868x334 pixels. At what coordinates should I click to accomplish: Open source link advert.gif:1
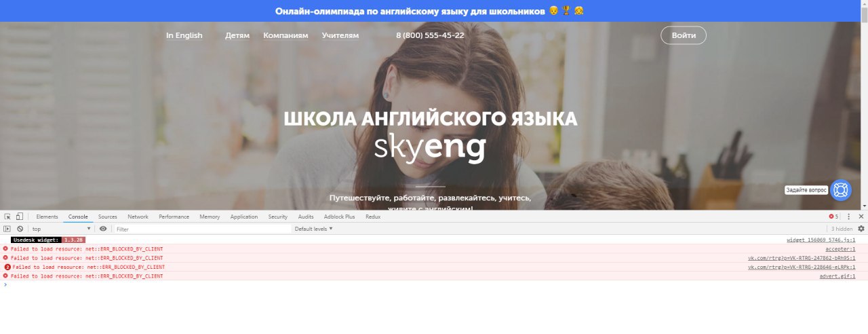point(837,276)
